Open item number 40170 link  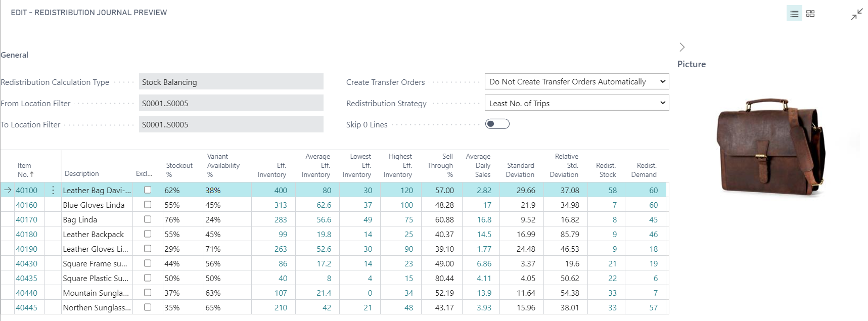[26, 220]
